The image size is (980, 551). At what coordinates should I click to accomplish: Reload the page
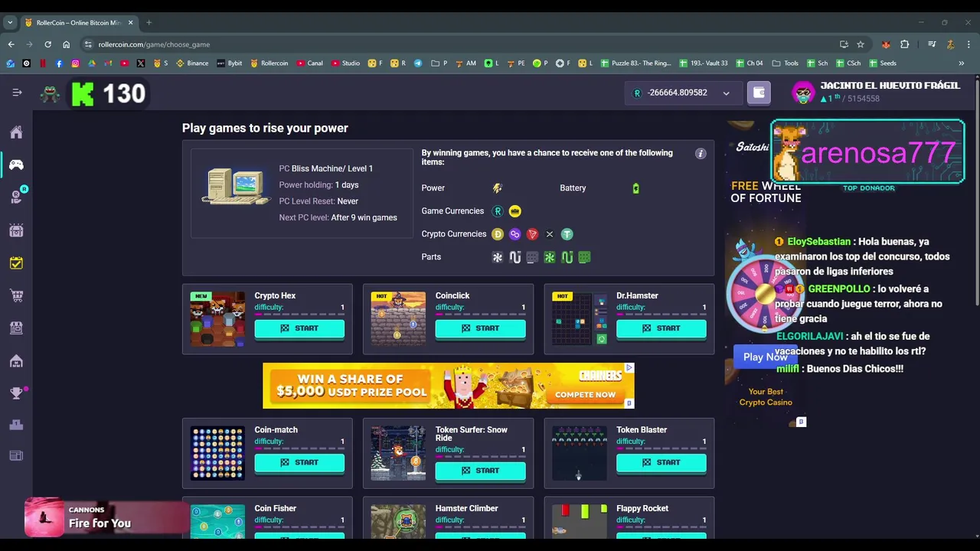coord(47,44)
